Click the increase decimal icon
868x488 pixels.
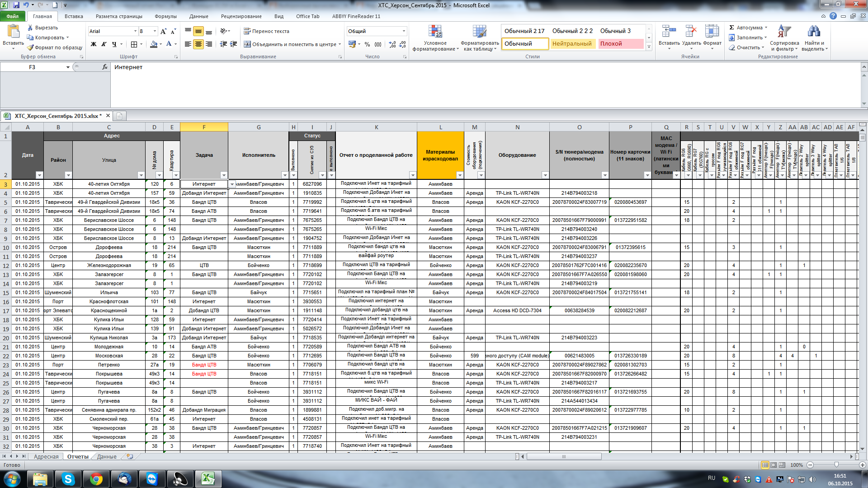click(x=392, y=44)
